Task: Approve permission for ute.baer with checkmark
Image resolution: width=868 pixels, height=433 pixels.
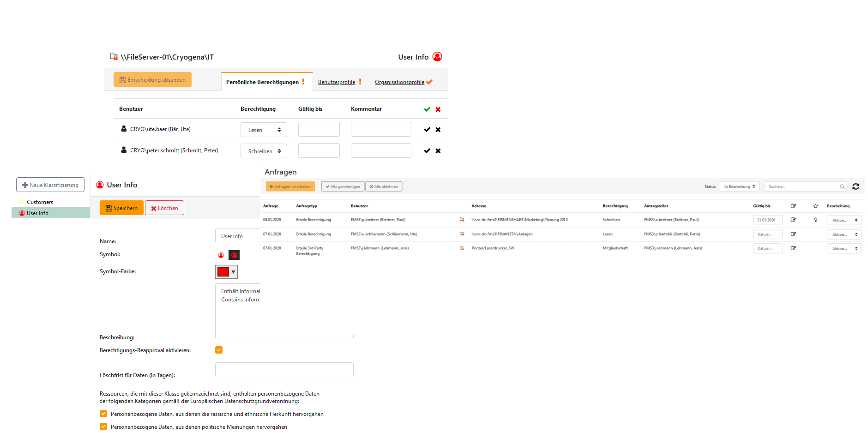Action: tap(427, 130)
